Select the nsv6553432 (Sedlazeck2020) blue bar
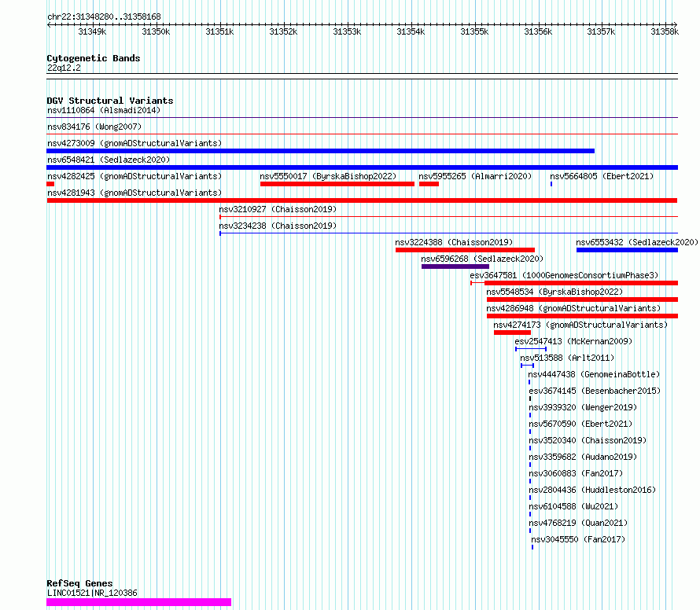This screenshot has width=700, height=610. (627, 250)
